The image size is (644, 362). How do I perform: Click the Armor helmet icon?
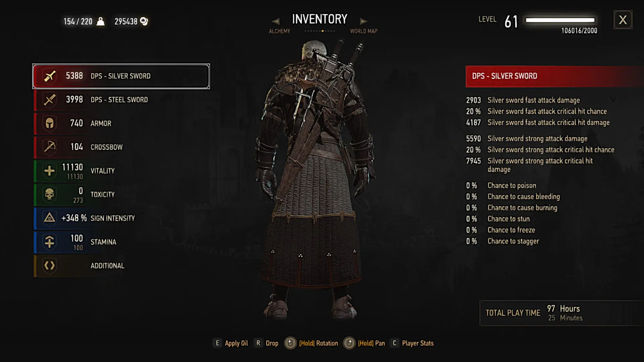(50, 123)
